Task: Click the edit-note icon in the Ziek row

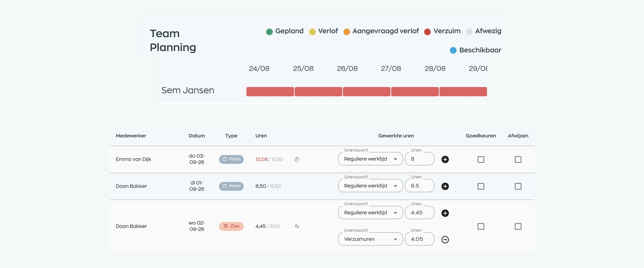Action: click(297, 226)
